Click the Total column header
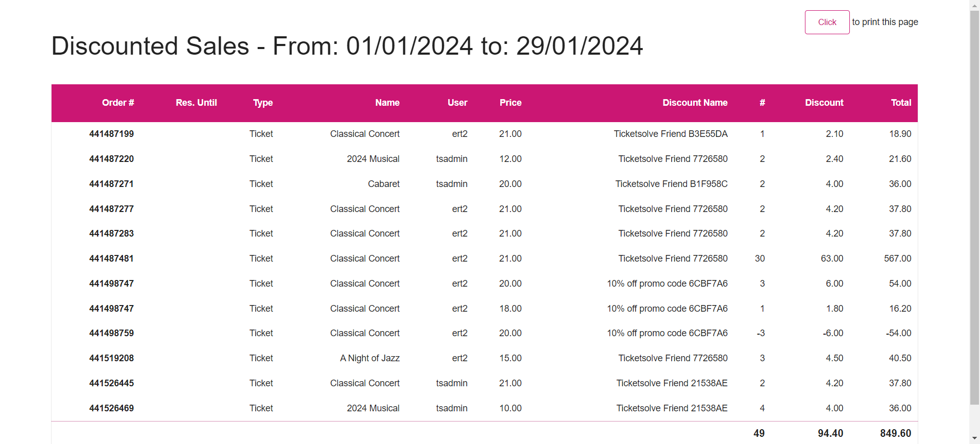This screenshot has height=444, width=980. [x=901, y=103]
